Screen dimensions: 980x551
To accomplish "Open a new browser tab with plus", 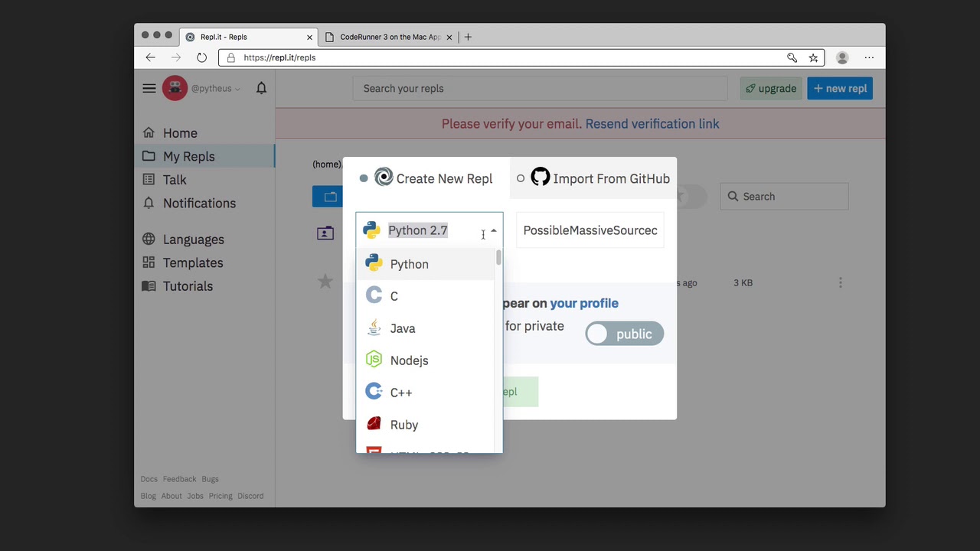I will point(468,37).
